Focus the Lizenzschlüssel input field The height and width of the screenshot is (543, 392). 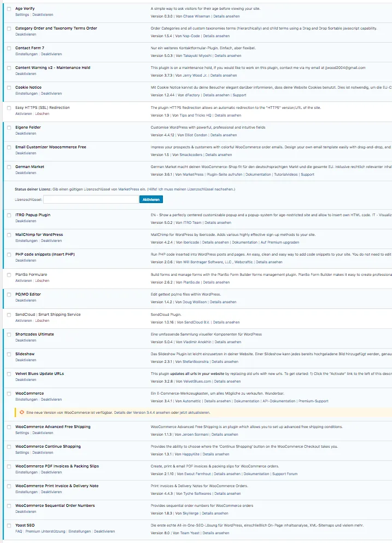coord(91,199)
